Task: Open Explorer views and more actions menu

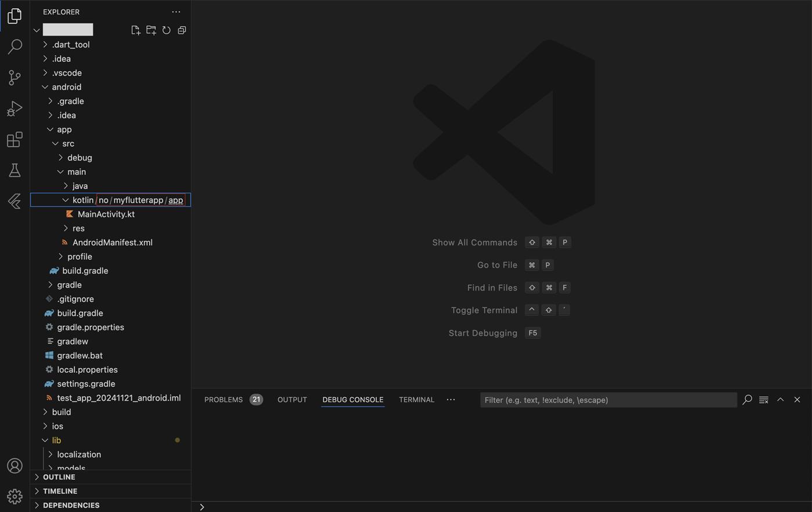Action: pos(176,12)
